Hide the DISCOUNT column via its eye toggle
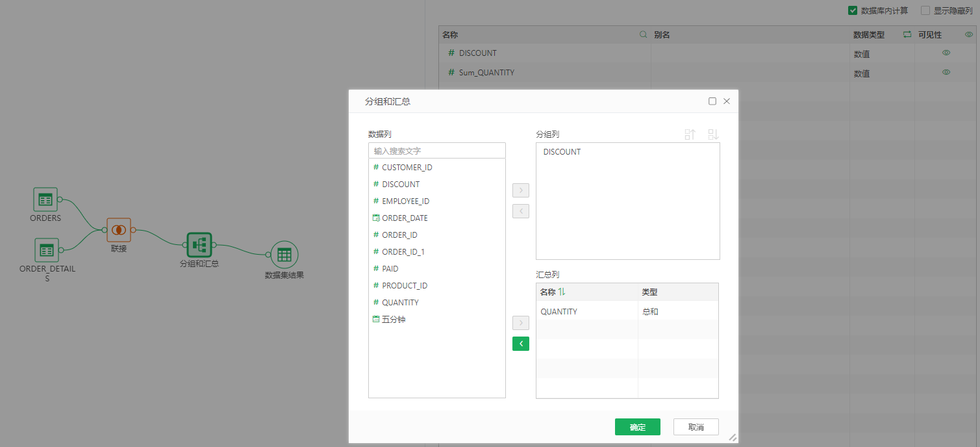980x447 pixels. [x=946, y=53]
